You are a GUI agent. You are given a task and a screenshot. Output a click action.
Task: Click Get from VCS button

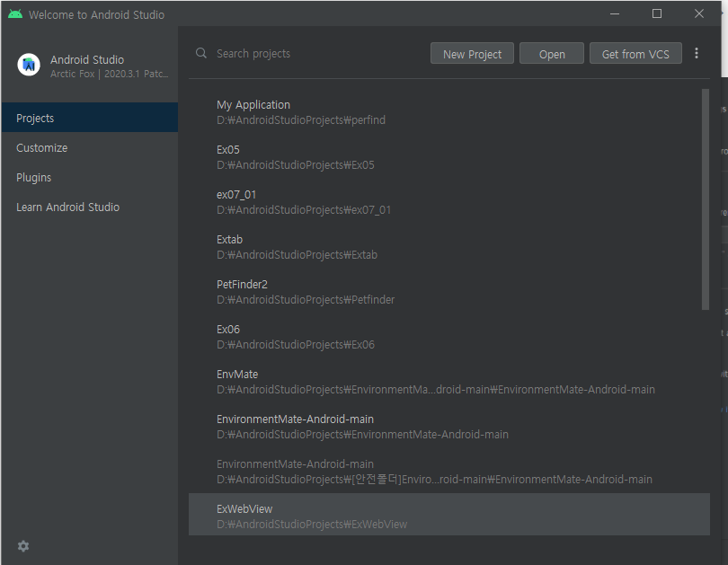[635, 53]
